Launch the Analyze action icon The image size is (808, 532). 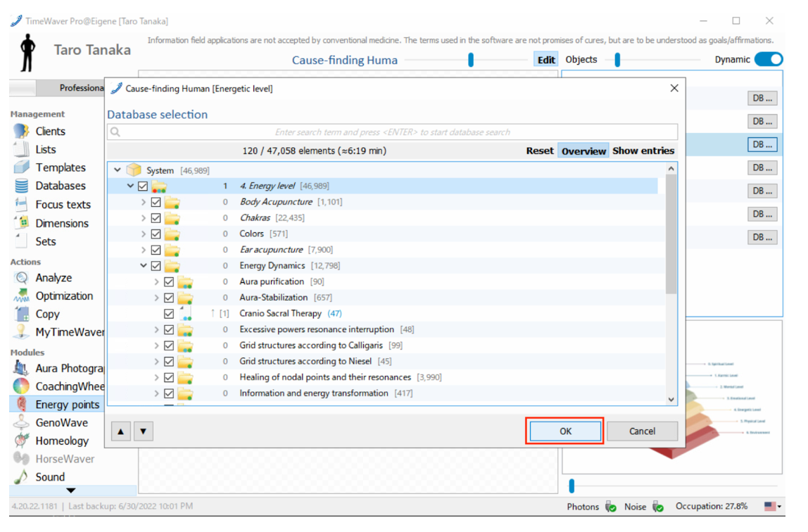pyautogui.click(x=22, y=278)
